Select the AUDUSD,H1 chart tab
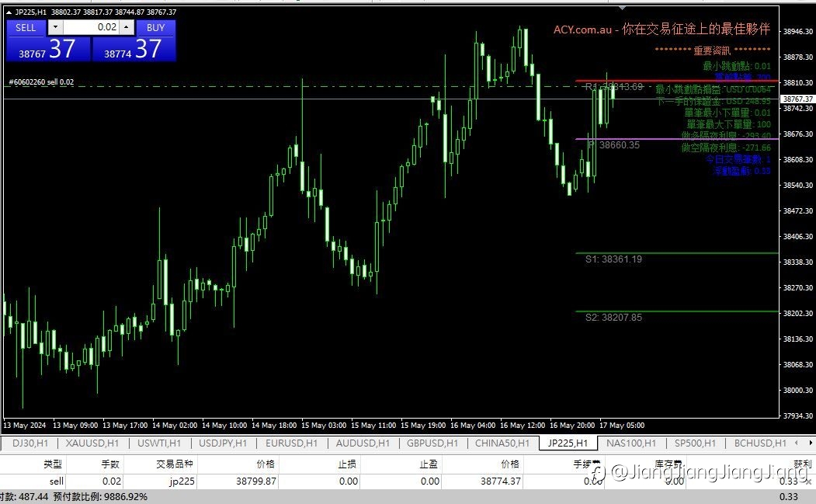 click(x=363, y=443)
